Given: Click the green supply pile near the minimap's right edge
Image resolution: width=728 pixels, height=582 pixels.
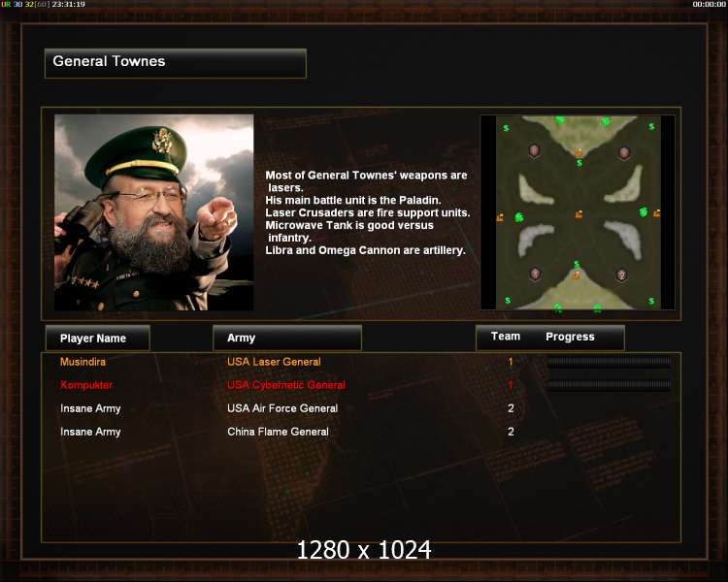Looking at the screenshot, I should click(643, 212).
